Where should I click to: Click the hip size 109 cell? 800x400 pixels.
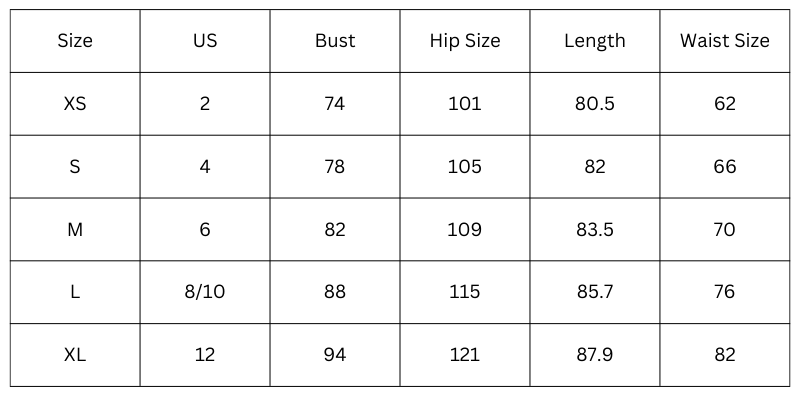pos(465,230)
